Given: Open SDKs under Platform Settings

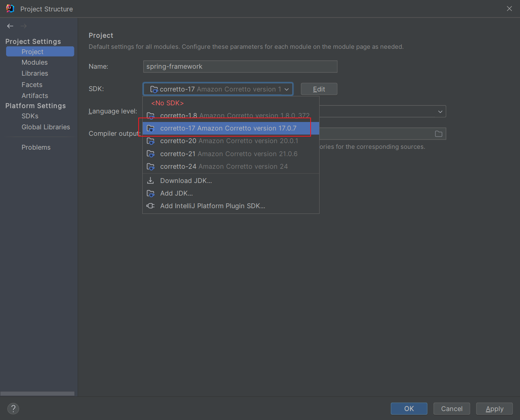Looking at the screenshot, I should (x=30, y=116).
